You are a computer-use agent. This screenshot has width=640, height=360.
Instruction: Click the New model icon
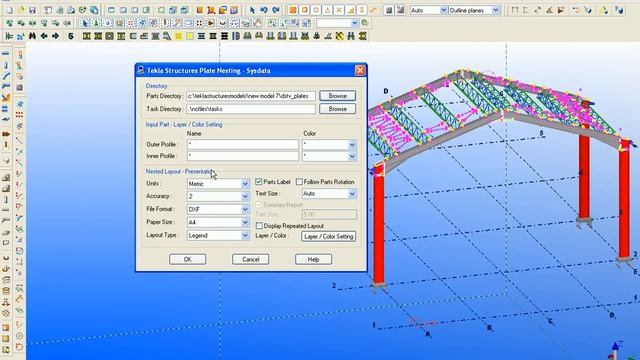tap(10, 10)
